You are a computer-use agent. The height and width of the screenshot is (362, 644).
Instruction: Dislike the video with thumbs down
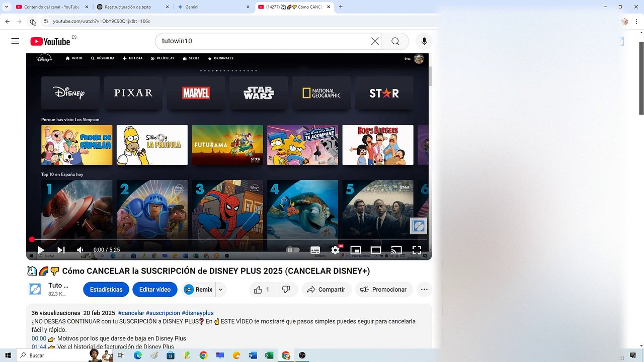286,290
